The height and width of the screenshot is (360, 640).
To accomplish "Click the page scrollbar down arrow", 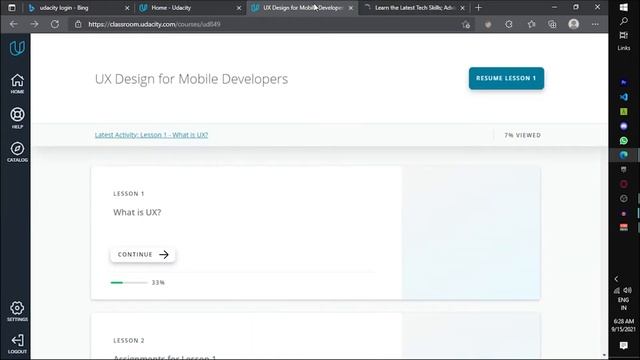I will (x=604, y=356).
